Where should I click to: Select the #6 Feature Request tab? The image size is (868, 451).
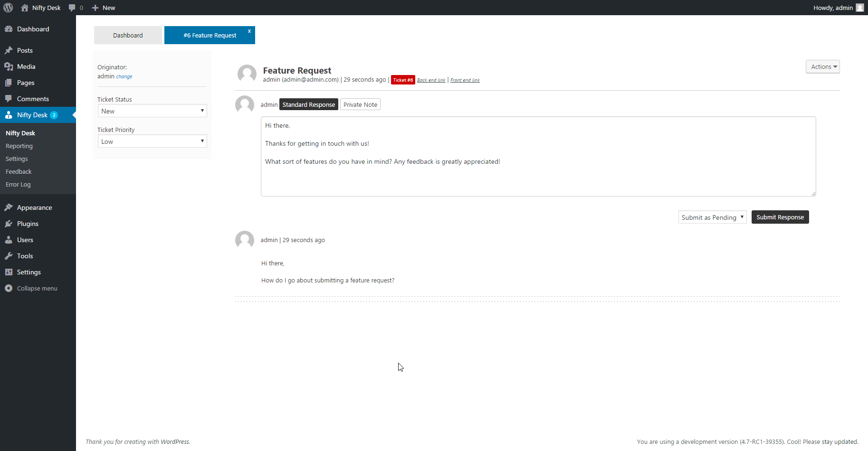pyautogui.click(x=210, y=35)
